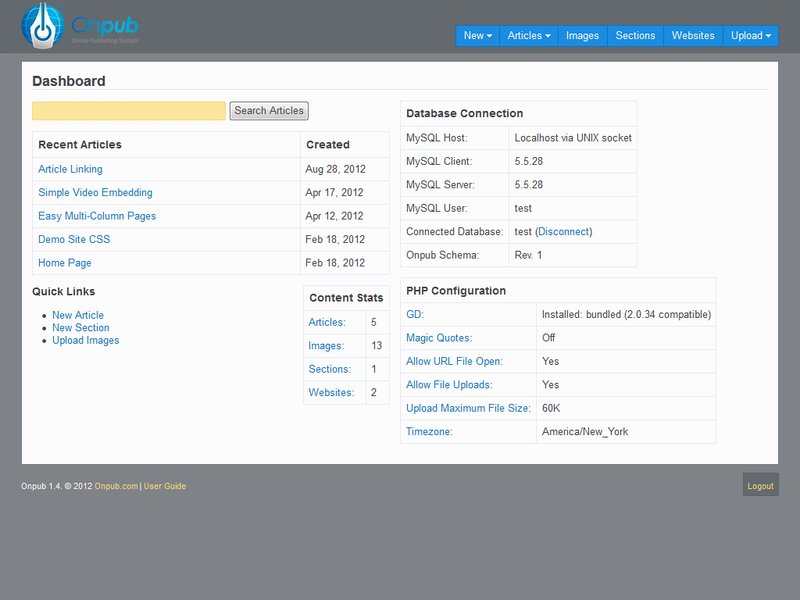Open the New dropdown menu
The height and width of the screenshot is (600, 800).
(478, 36)
